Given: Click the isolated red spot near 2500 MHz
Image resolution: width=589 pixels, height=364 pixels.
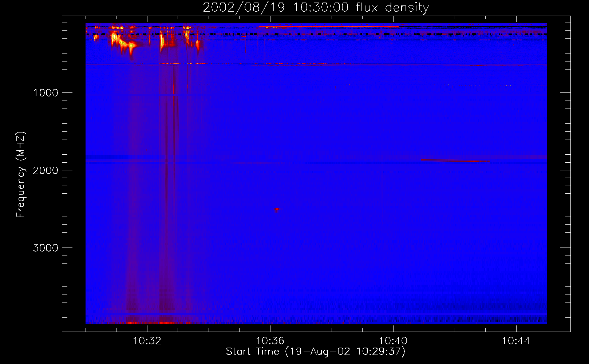Looking at the screenshot, I should 277,209.
